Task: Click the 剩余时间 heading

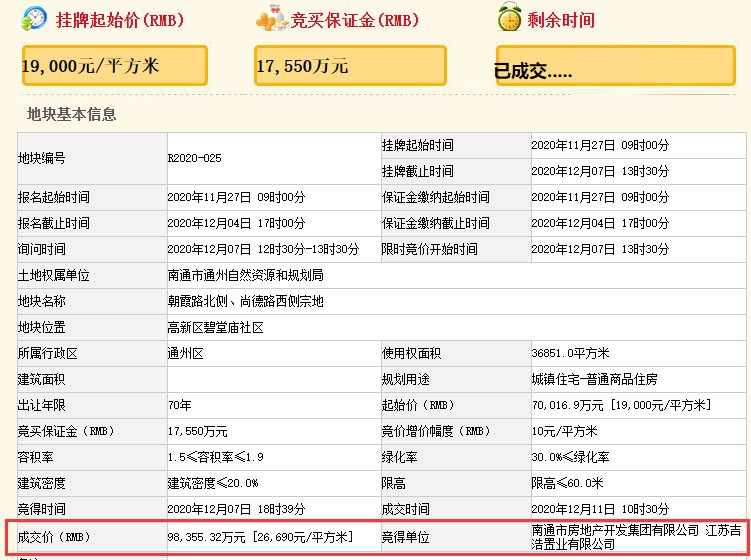Action: coord(561,20)
